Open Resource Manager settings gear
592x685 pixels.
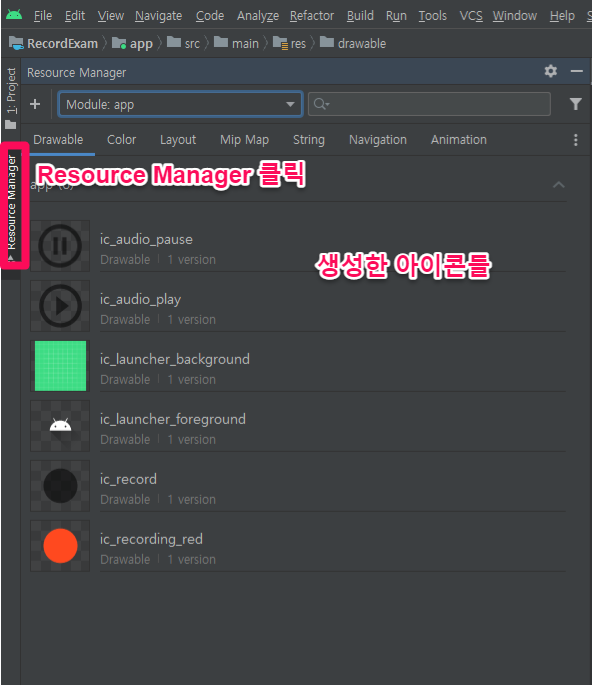tap(550, 71)
